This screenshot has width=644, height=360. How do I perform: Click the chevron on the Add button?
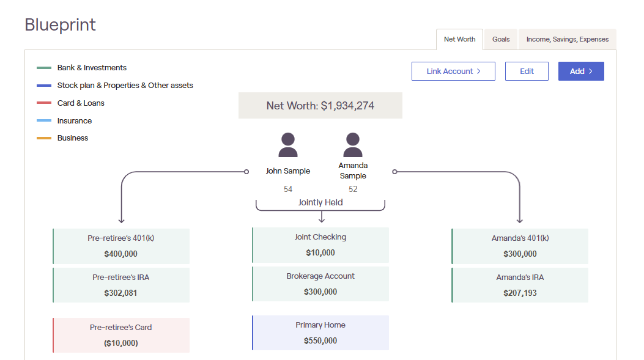[591, 71]
